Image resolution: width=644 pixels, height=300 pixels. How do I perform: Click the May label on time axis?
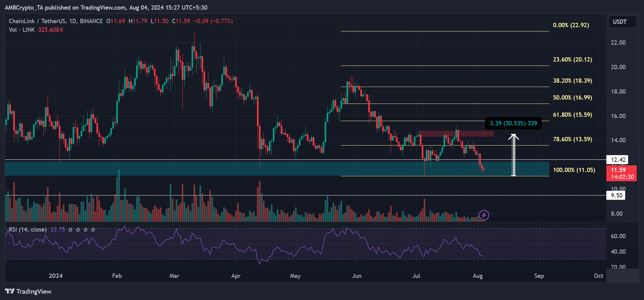coord(295,276)
